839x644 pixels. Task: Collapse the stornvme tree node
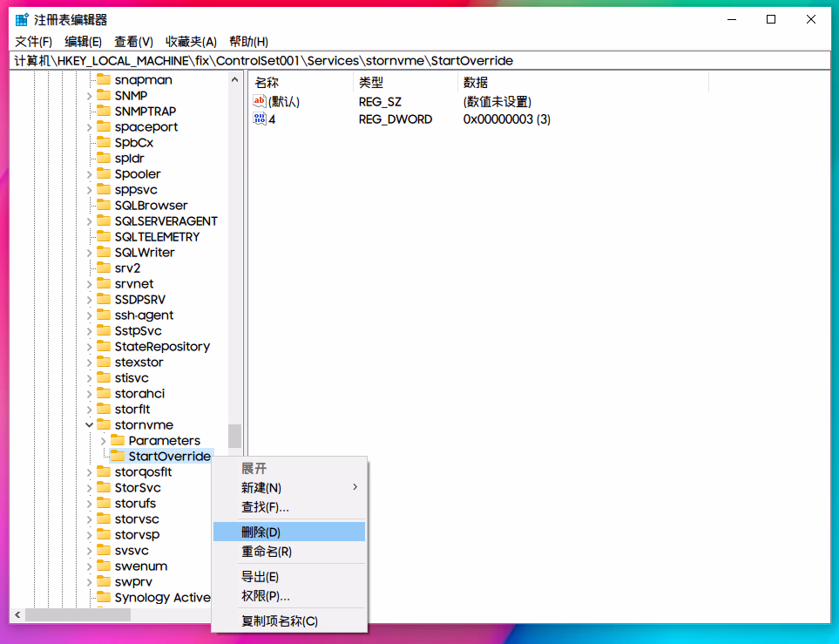coord(89,425)
